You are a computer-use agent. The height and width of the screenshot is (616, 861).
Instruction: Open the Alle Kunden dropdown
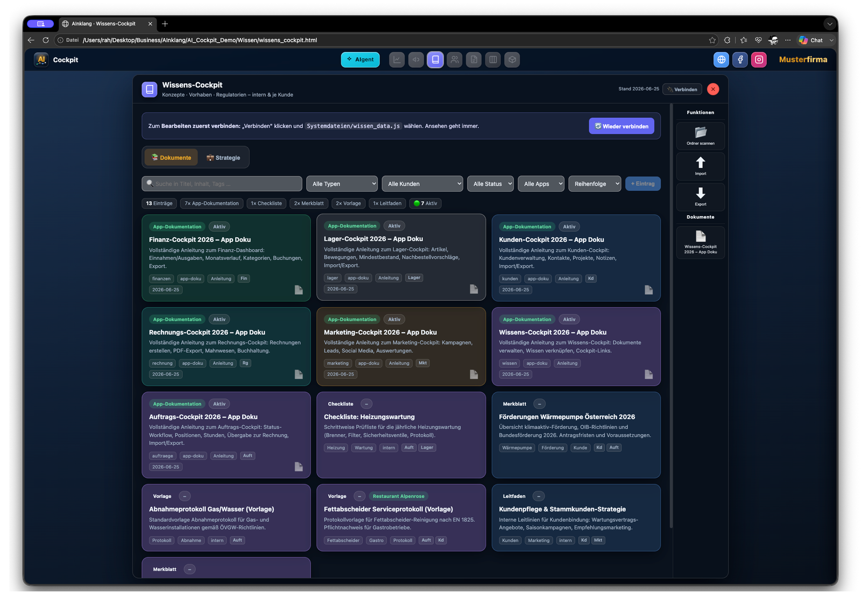422,184
